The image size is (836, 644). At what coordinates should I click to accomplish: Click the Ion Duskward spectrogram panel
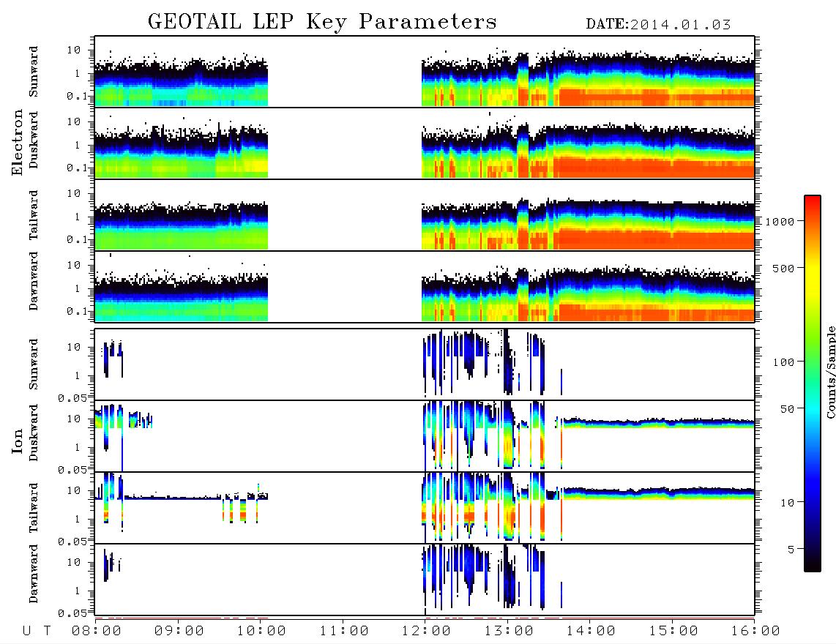[425, 436]
